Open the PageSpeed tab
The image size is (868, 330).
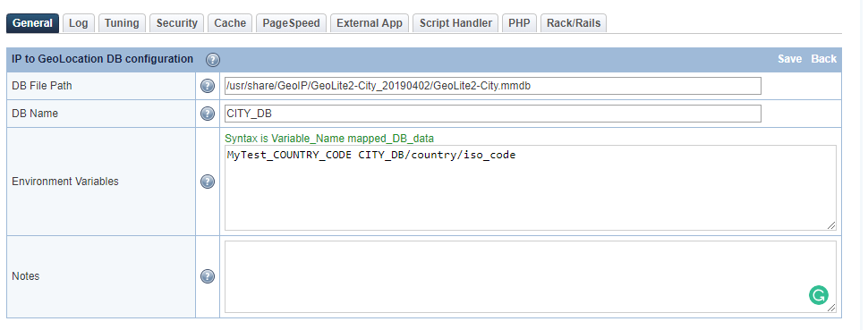click(x=291, y=23)
